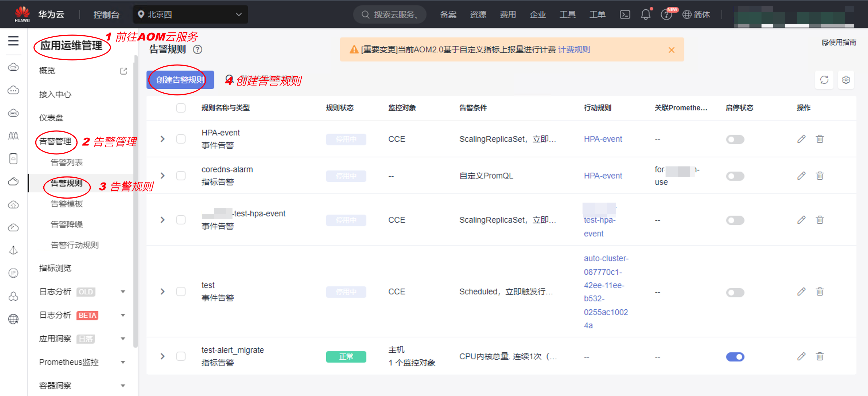Tick the checkbox for the test rule

tap(181, 292)
